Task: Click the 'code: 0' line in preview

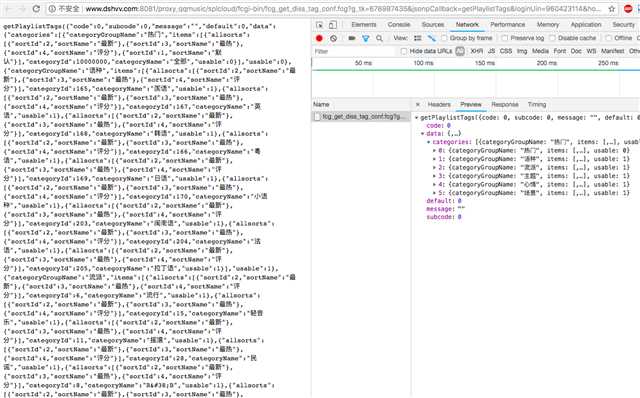Action: pyautogui.click(x=438, y=126)
